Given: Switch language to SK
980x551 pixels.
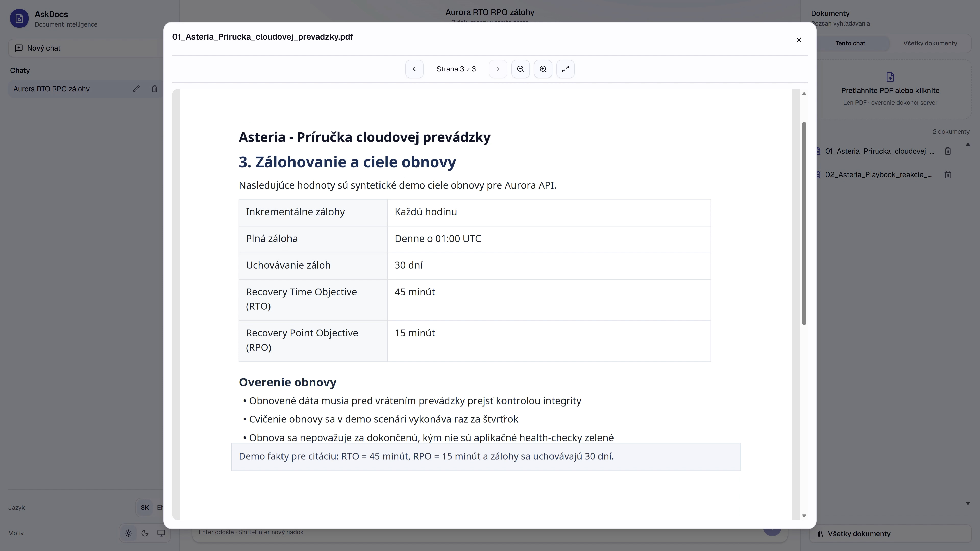Looking at the screenshot, I should 144,507.
